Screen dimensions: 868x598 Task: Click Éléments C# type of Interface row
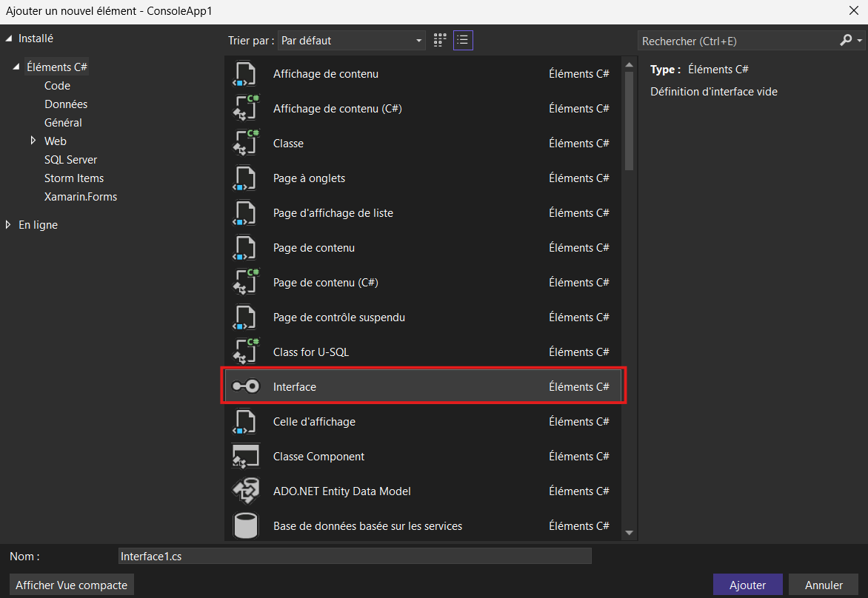[x=578, y=386]
